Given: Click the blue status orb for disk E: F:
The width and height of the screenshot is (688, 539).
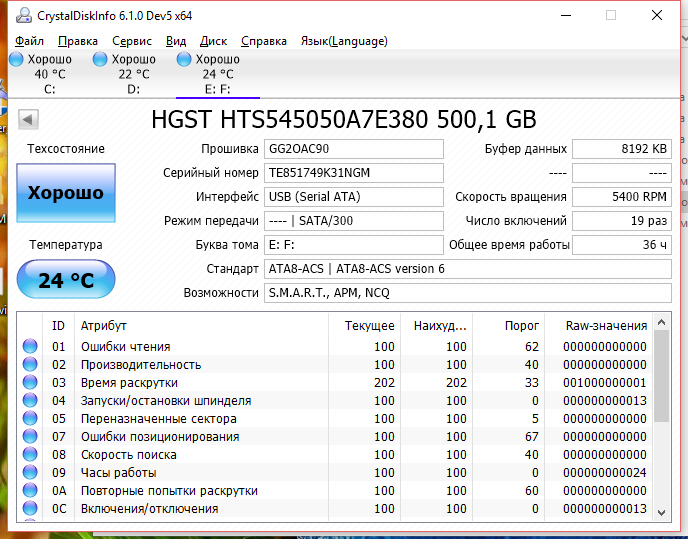Looking at the screenshot, I should [184, 59].
